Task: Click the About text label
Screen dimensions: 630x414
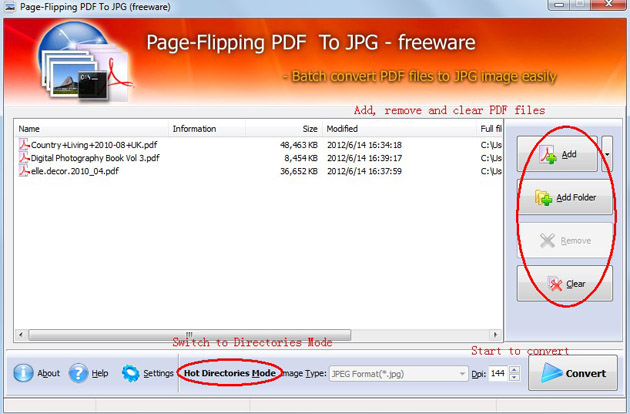Action: [49, 373]
